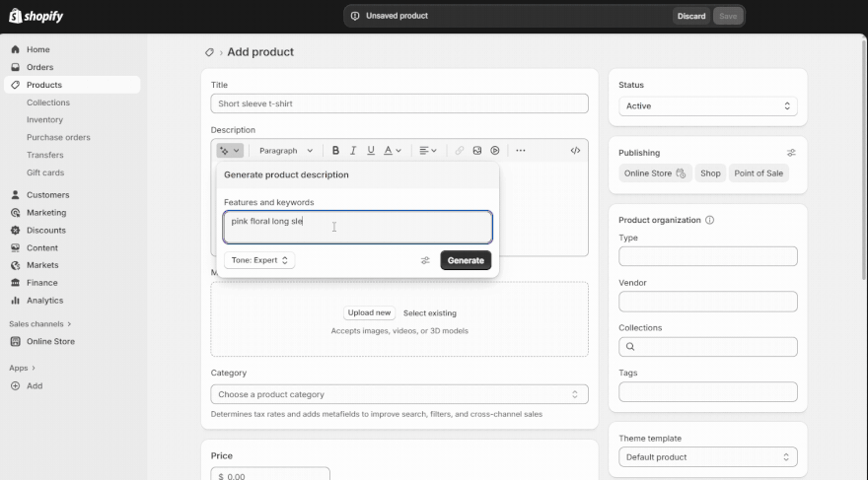
Task: Click the Marketing target icon
Action: tap(16, 212)
